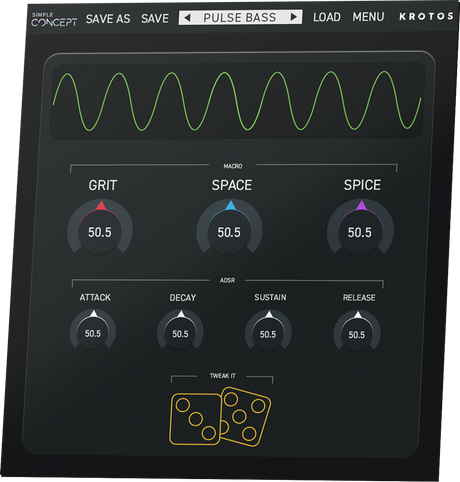Click the Simple Concept logo
Viewport: 460px width, 482px height.
coord(54,20)
